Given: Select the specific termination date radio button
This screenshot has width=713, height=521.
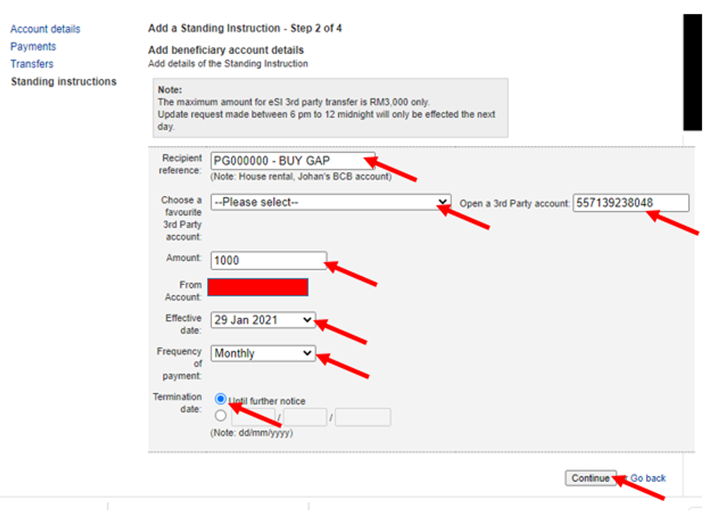Looking at the screenshot, I should (221, 416).
